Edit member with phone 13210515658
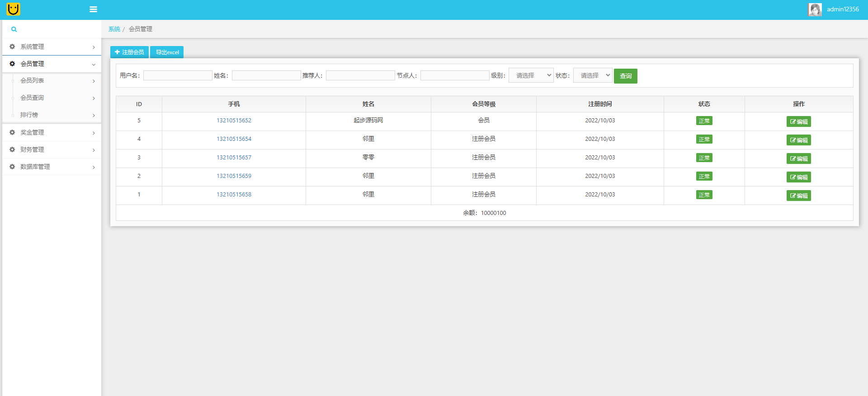This screenshot has height=396, width=868. point(799,196)
